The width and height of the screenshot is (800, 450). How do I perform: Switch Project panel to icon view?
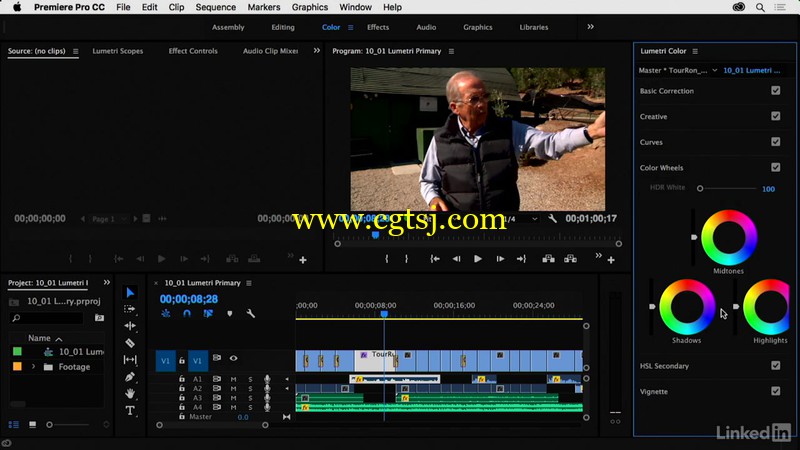(x=32, y=424)
